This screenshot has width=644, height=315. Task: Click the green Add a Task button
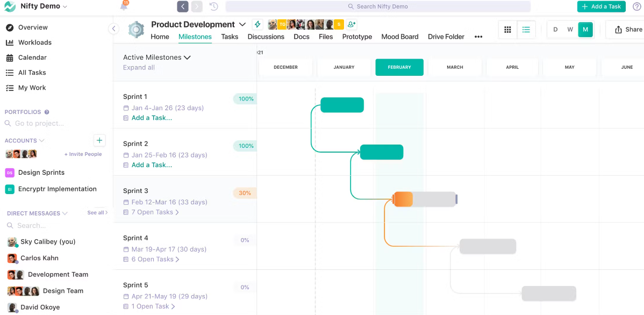[601, 6]
